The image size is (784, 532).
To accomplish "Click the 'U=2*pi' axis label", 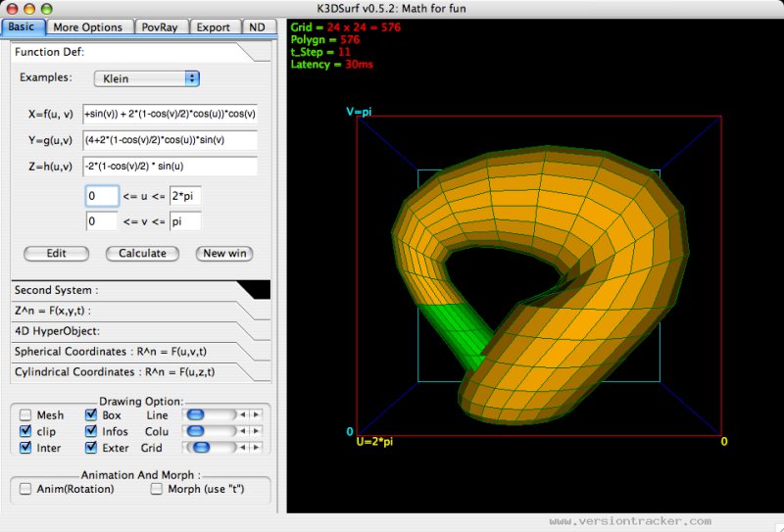I will click(374, 442).
